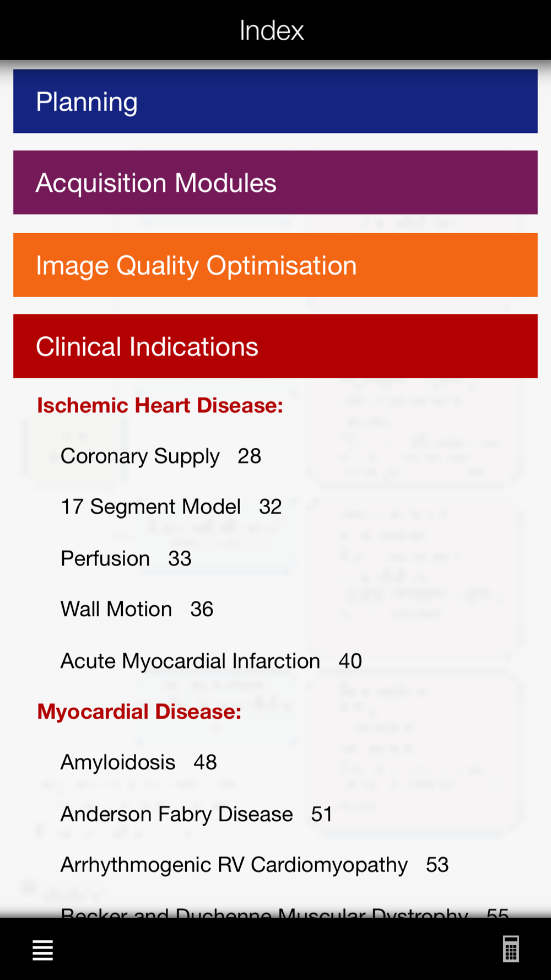Tap page number 53 beside Cardiomyopathy
The image size is (551, 980).
[437, 865]
